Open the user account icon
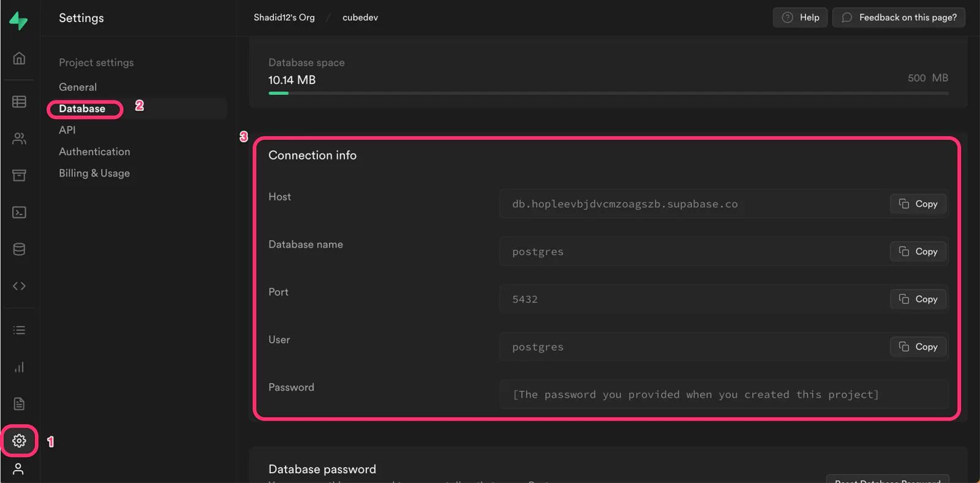980x483 pixels. point(18,469)
